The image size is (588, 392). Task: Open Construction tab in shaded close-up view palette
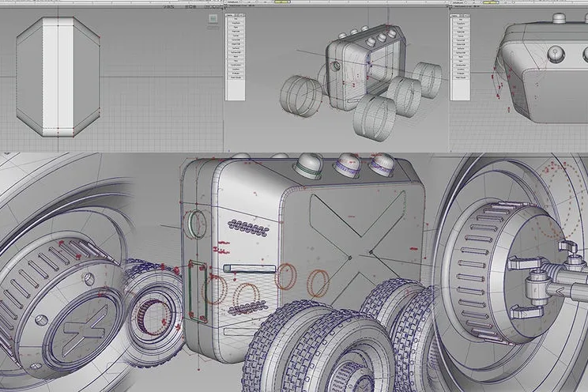(x=461, y=66)
